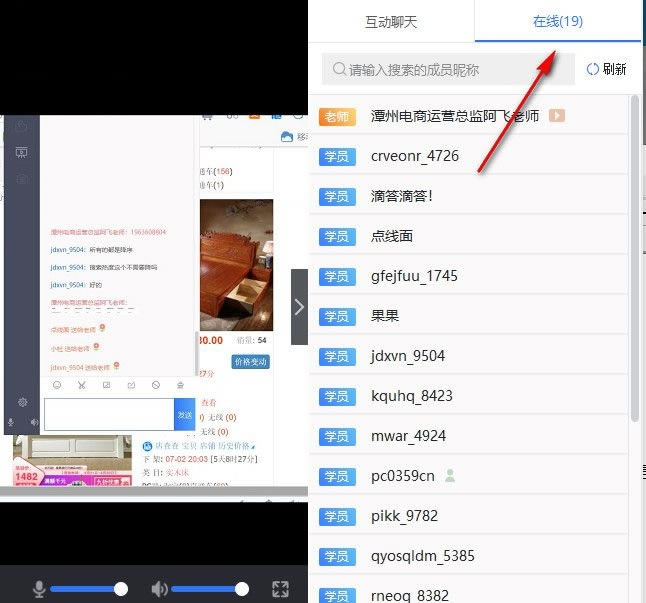Click the small microphone icon in sidebar

click(x=11, y=422)
